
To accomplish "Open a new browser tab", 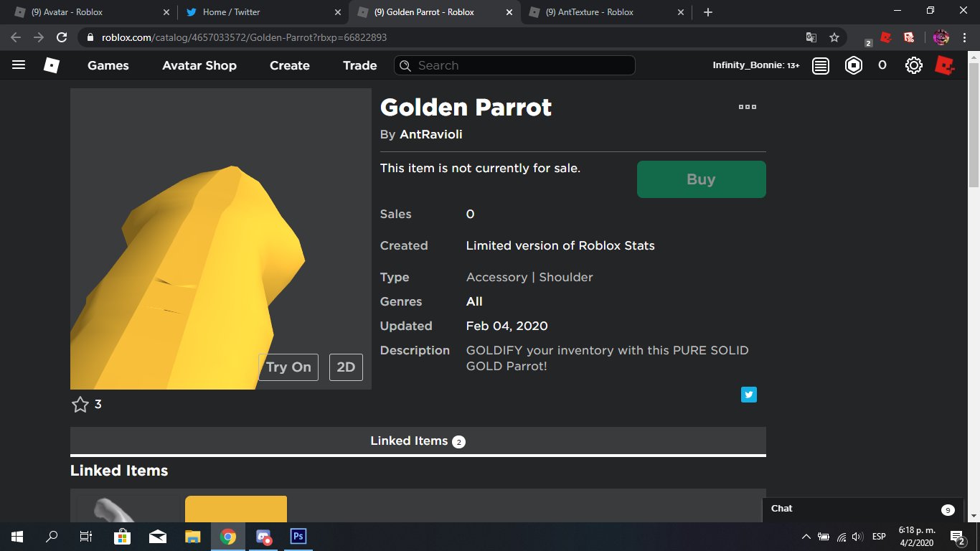I will pos(708,12).
